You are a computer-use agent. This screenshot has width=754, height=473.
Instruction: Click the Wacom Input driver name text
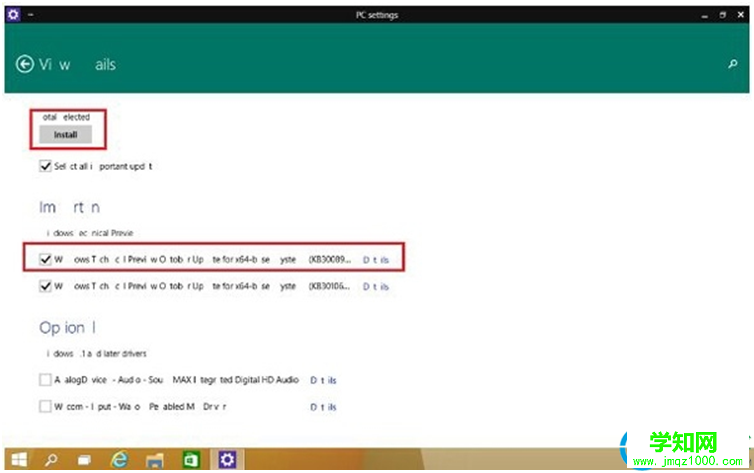pos(140,407)
